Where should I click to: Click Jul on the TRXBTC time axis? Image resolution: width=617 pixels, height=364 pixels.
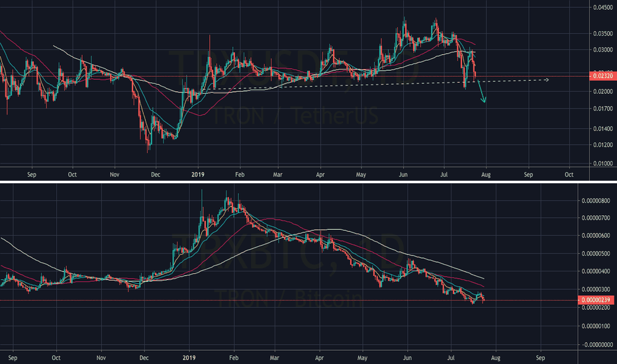(x=451, y=357)
